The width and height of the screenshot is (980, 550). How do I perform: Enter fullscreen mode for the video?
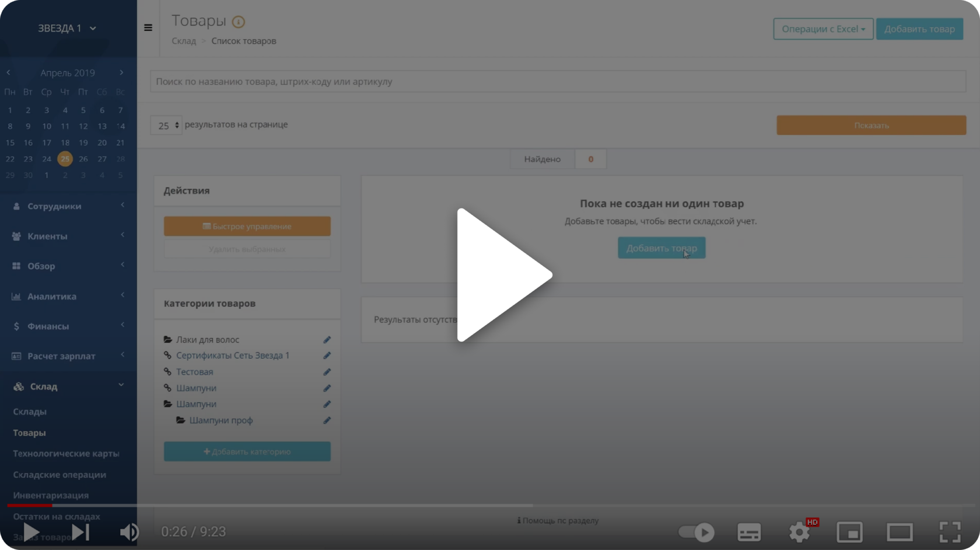coord(950,532)
